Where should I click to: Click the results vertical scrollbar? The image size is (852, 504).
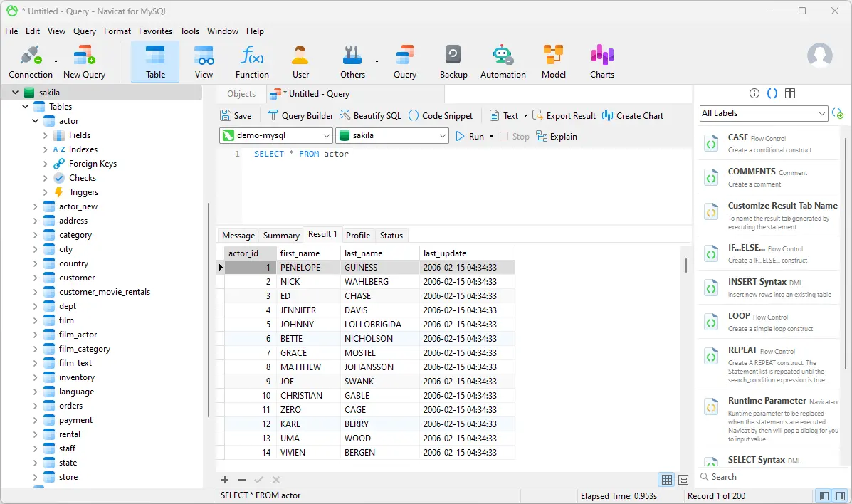(x=685, y=265)
